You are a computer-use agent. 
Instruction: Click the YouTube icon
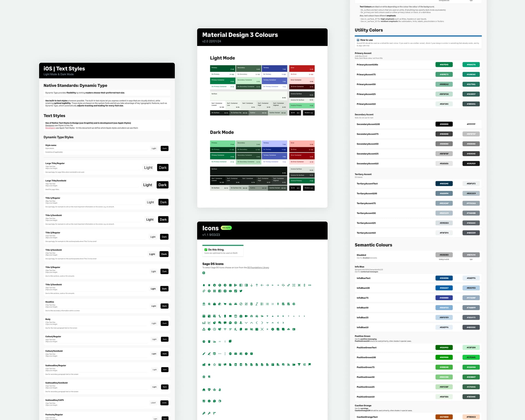230,291
